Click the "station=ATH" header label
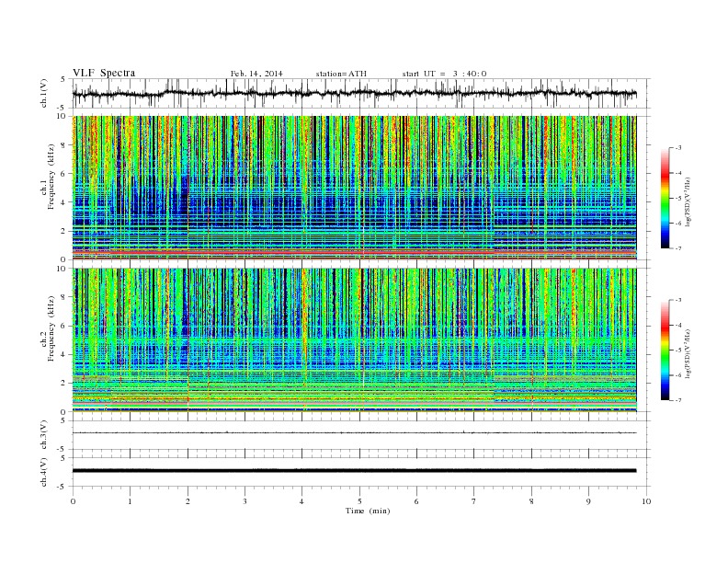 click(341, 74)
